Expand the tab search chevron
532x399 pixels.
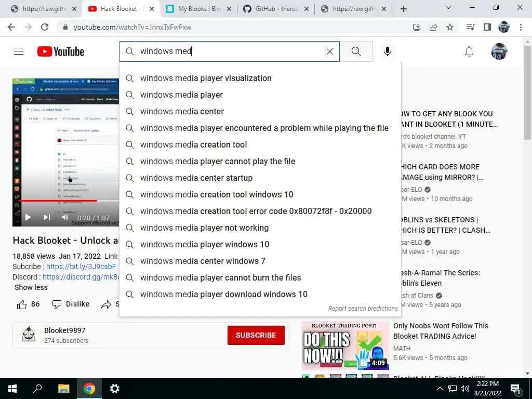448,7
